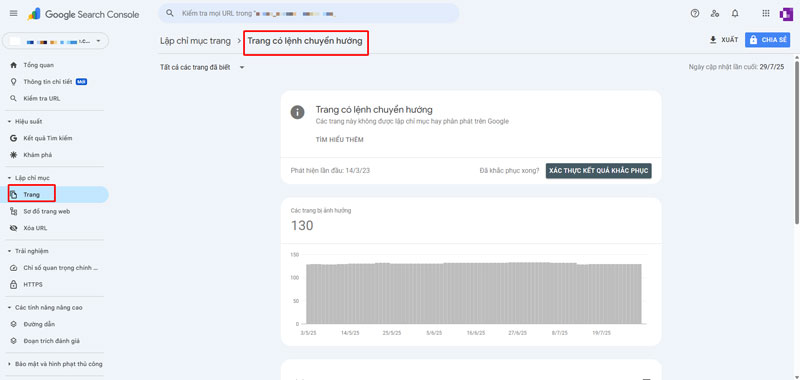Click the Đường dẫn breadcrumb icon

tap(14, 324)
